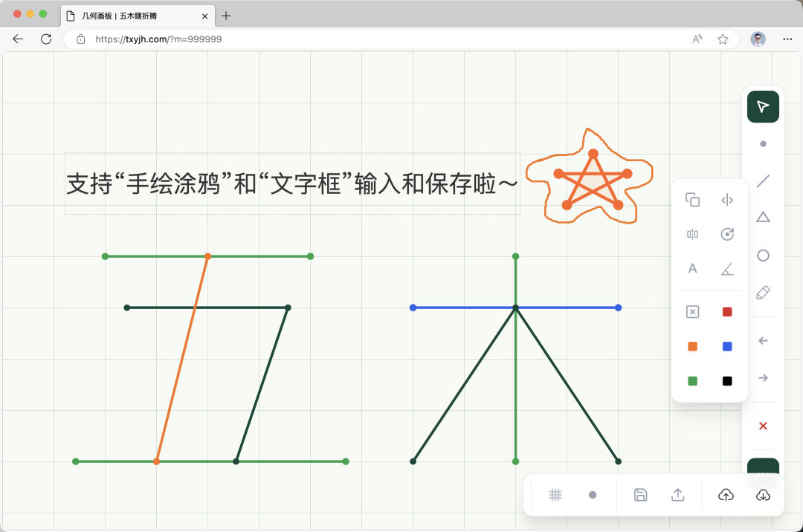Select the circle drawing tool
Image resolution: width=803 pixels, height=532 pixels.
pyautogui.click(x=763, y=255)
